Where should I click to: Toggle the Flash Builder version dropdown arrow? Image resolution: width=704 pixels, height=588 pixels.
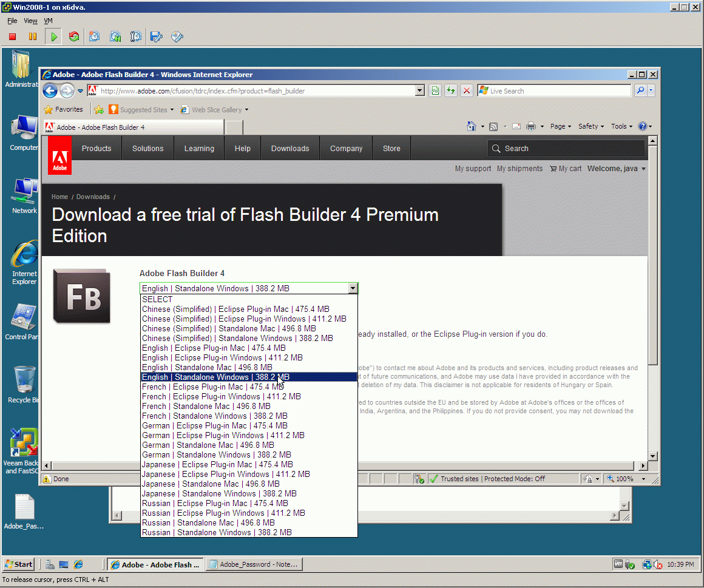coord(353,288)
